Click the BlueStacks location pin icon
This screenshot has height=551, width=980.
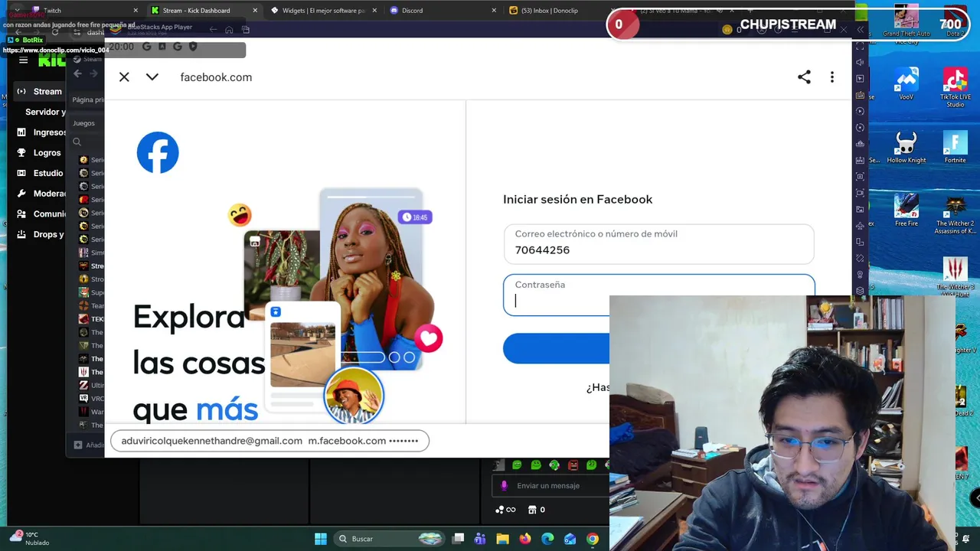tap(861, 274)
